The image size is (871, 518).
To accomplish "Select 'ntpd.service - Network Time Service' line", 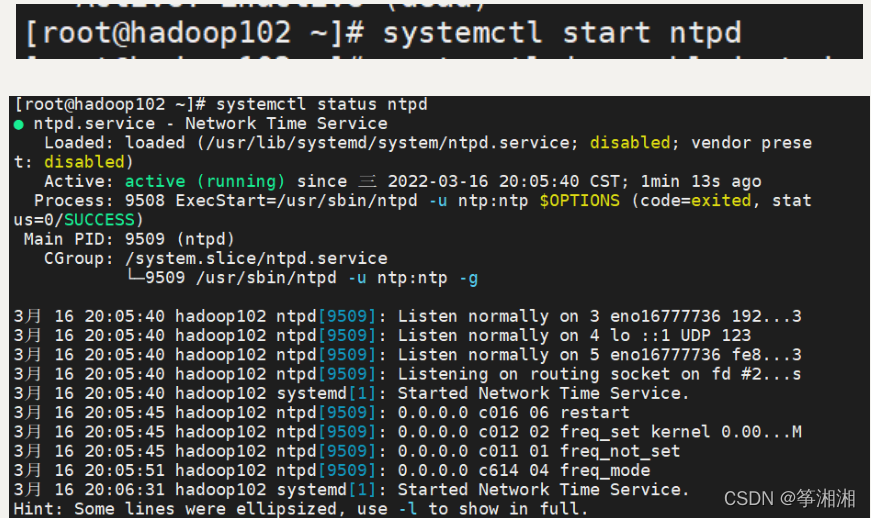I will tap(211, 123).
